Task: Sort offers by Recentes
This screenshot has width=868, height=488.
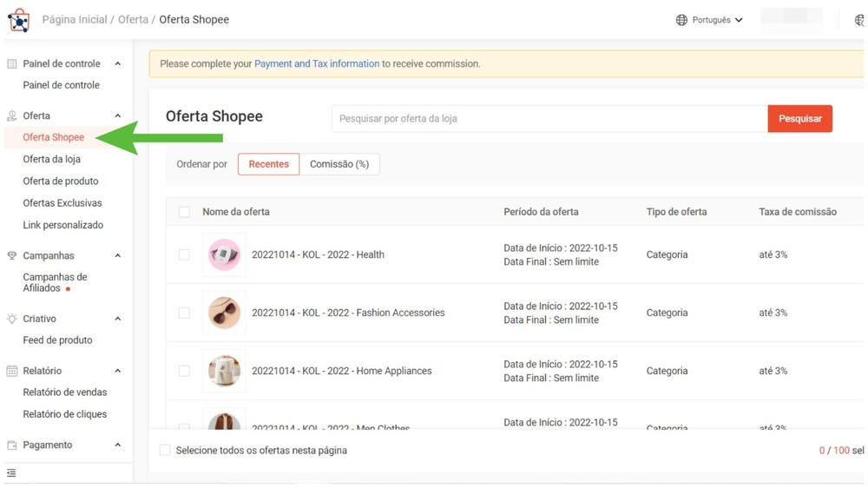Action: pos(268,164)
